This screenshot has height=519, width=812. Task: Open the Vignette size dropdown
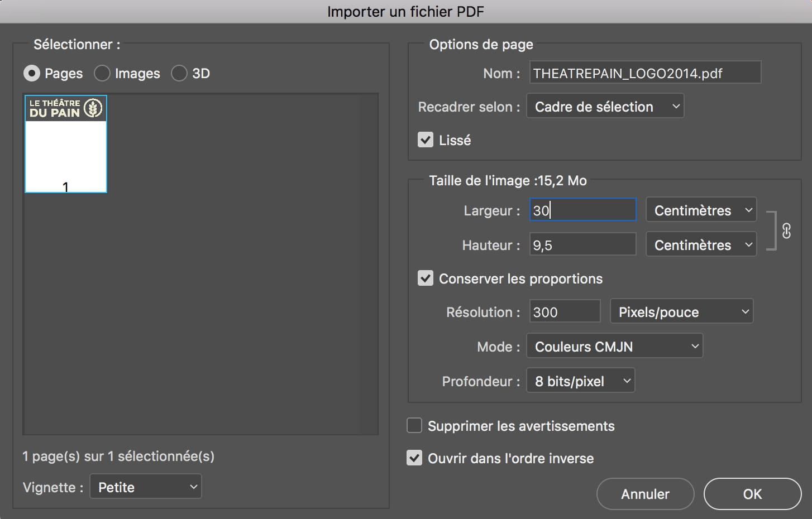[x=146, y=487]
